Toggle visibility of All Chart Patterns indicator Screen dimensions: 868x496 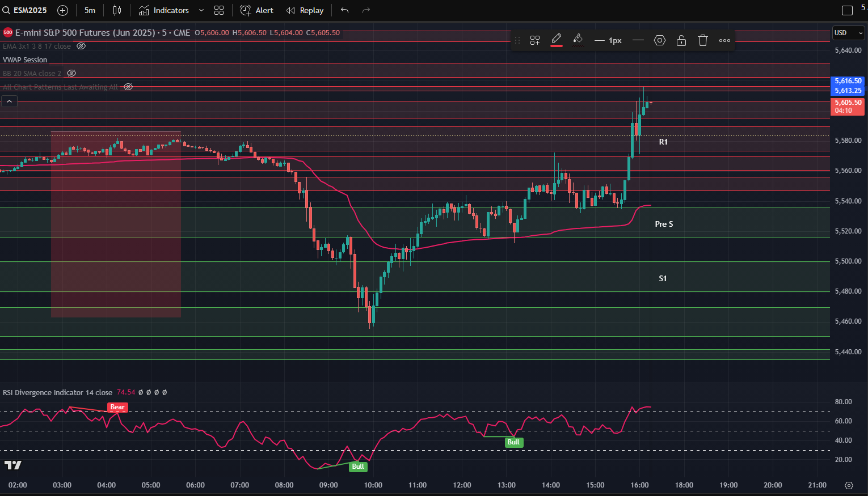click(x=128, y=87)
